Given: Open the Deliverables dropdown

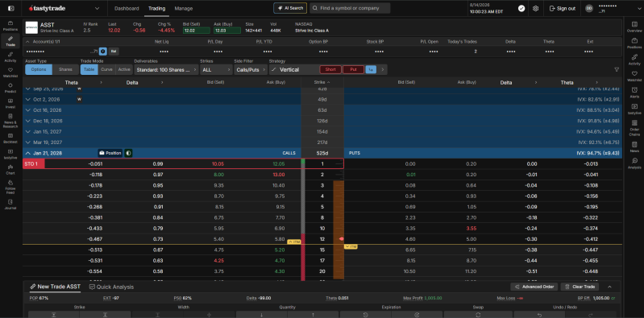Looking at the screenshot, I should 166,70.
